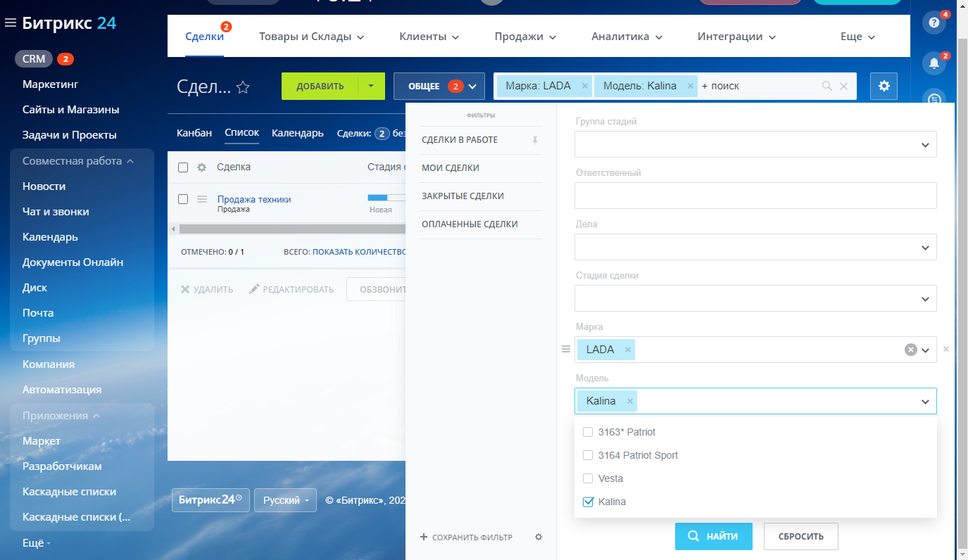968x560 pixels.
Task: Expand the Марка dropdown arrow
Action: 925,350
